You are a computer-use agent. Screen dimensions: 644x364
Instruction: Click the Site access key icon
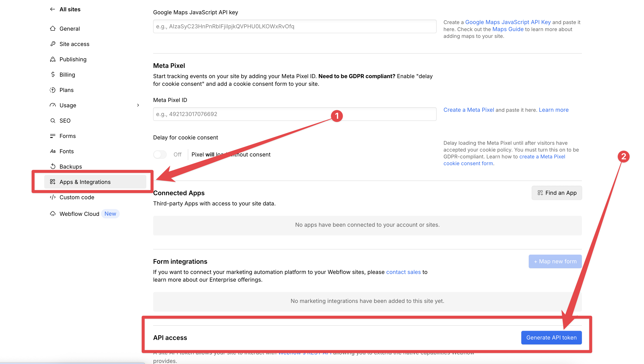pyautogui.click(x=53, y=44)
